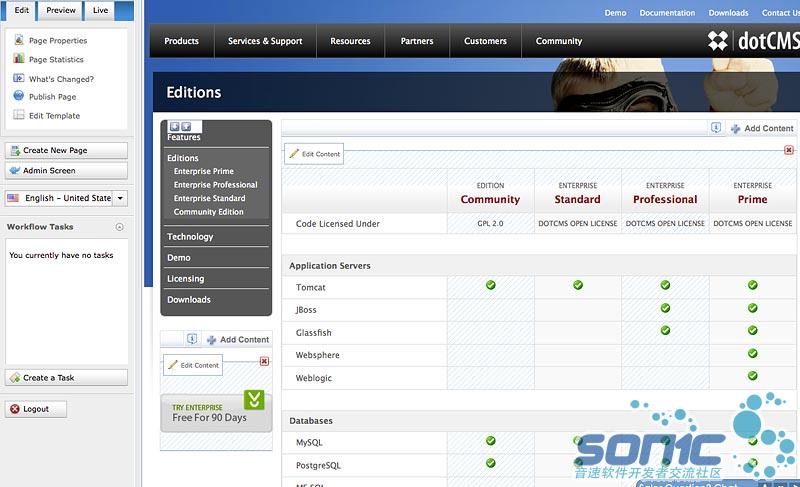The height and width of the screenshot is (487, 800).
Task: Open the Resources menu
Action: 351,41
